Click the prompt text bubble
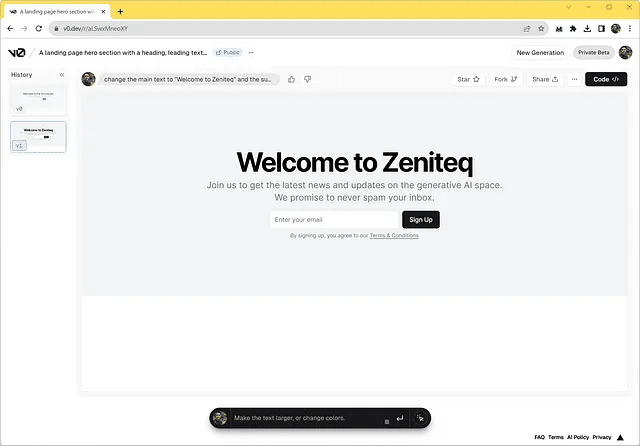 [189, 79]
